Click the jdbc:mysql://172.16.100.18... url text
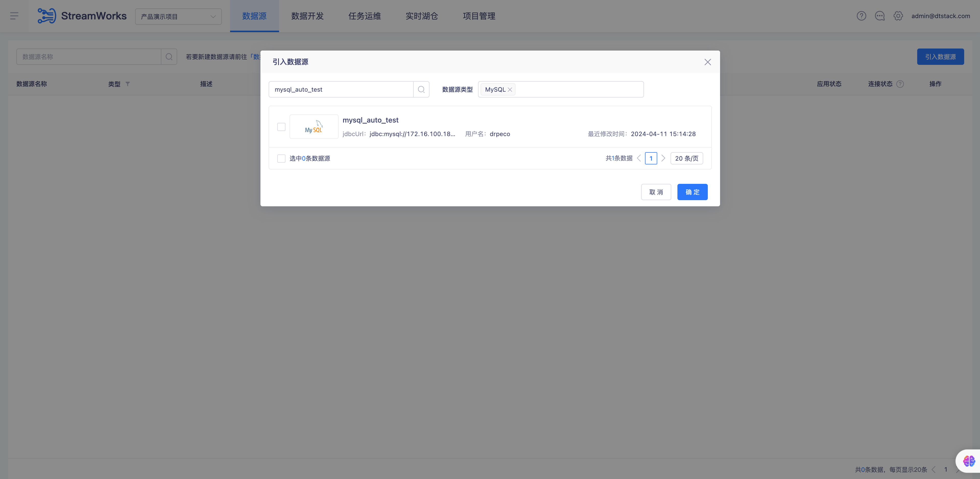 412,134
